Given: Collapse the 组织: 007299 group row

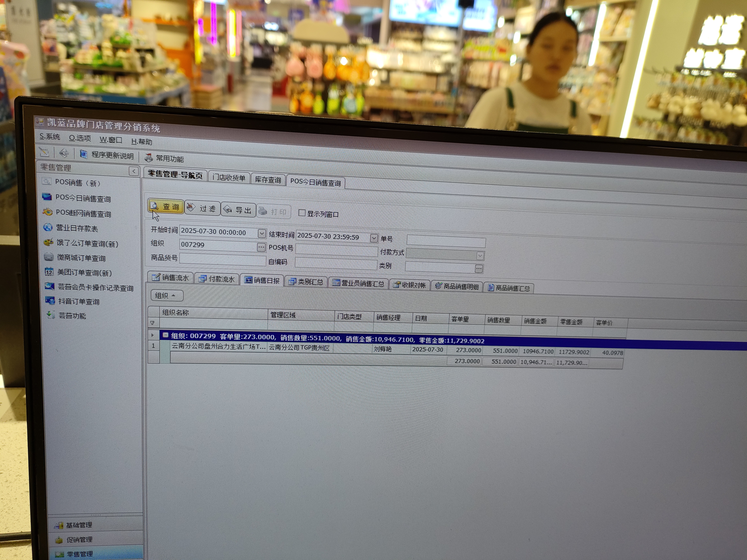Looking at the screenshot, I should 165,335.
